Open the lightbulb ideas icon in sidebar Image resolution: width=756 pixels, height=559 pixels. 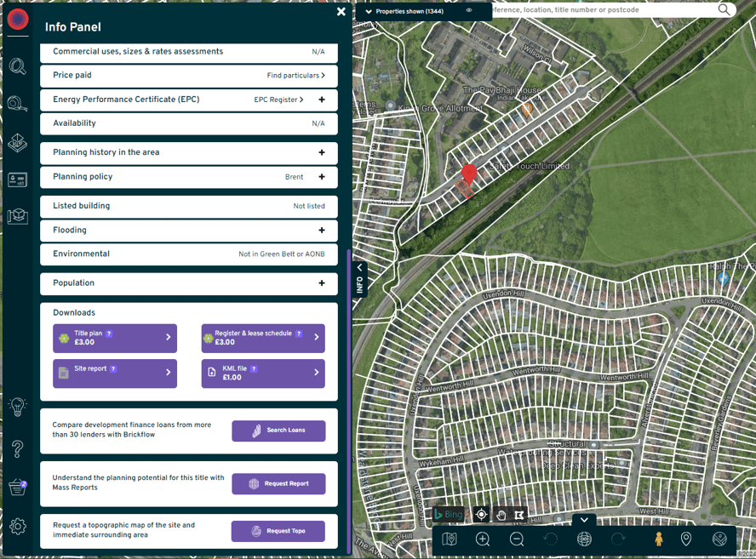coord(17,408)
